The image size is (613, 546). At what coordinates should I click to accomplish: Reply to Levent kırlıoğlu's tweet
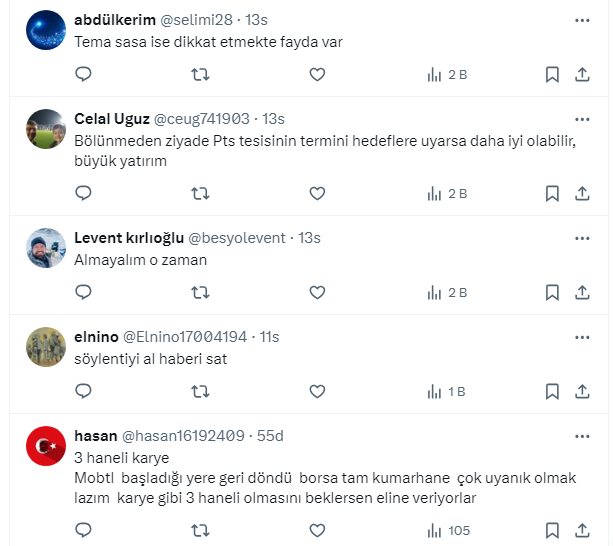[x=84, y=292]
